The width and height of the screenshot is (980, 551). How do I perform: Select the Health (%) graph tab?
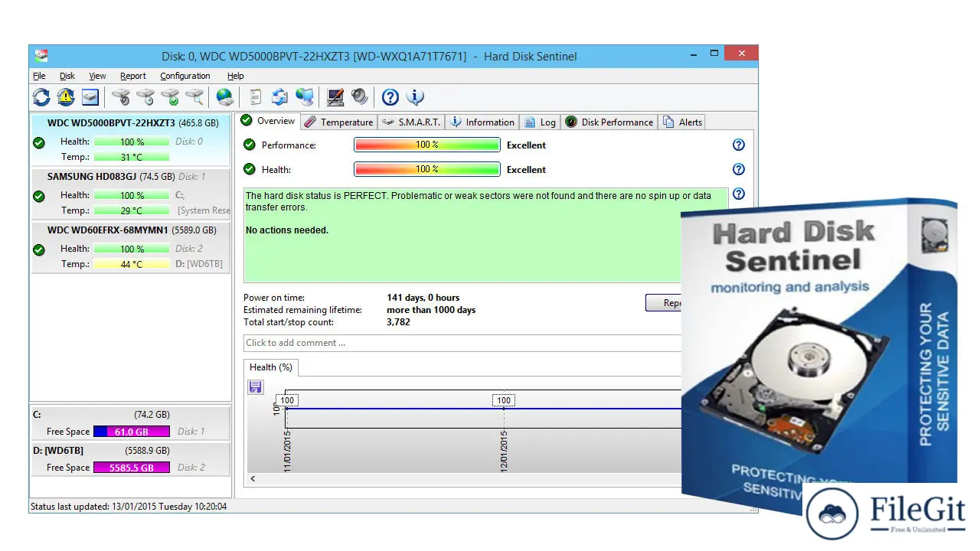271,367
